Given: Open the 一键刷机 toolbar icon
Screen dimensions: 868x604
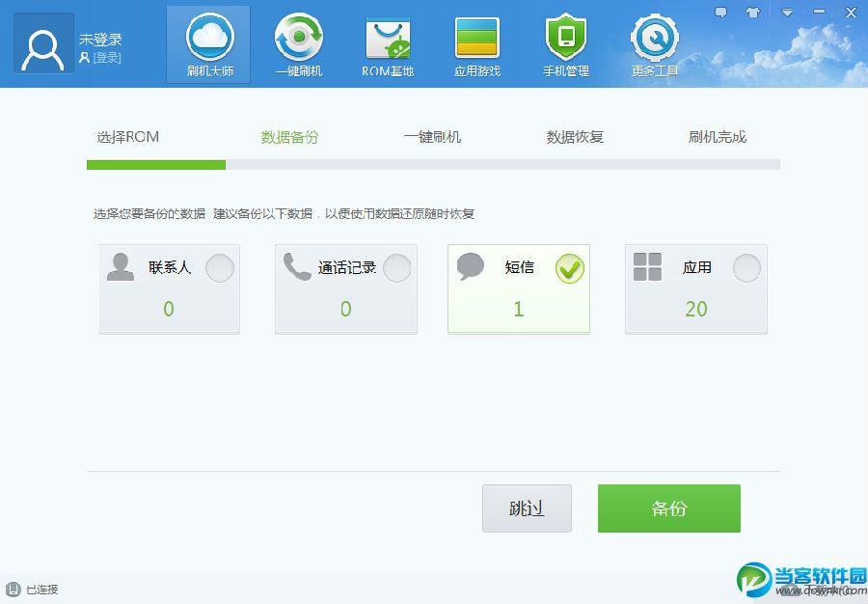Looking at the screenshot, I should [x=299, y=37].
